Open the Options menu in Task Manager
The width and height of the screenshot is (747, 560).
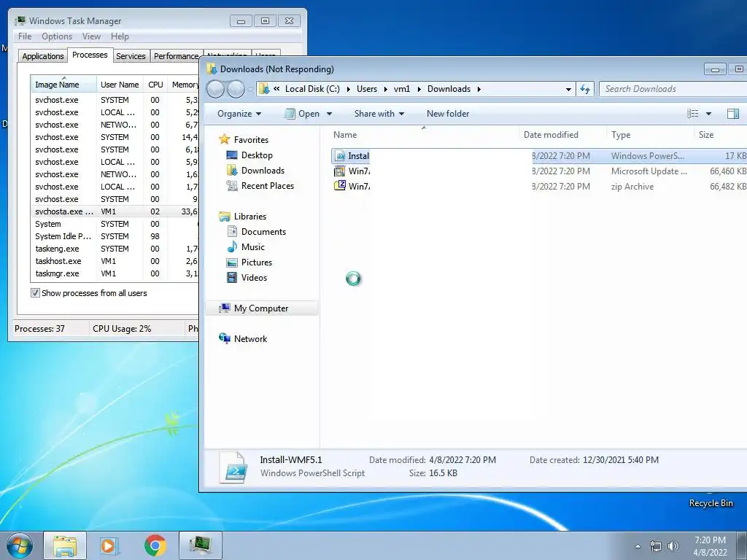pyautogui.click(x=57, y=36)
